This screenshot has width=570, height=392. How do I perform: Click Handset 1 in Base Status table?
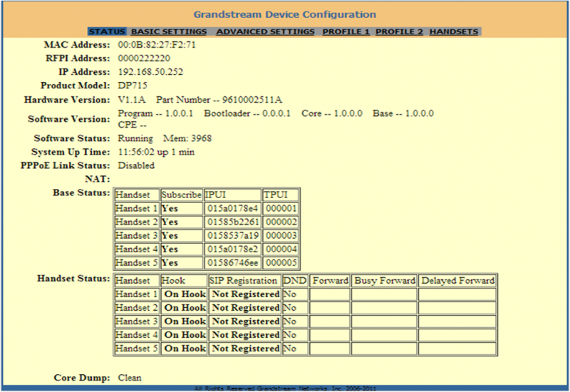click(137, 208)
